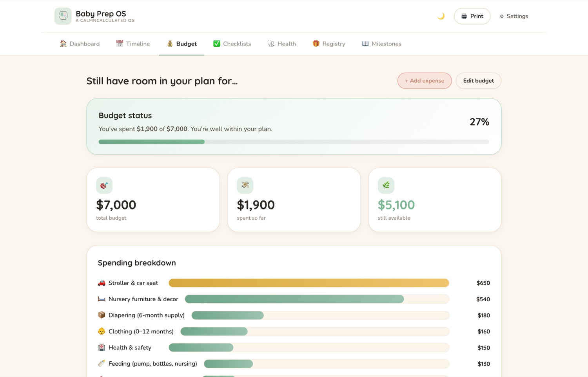Image resolution: width=588 pixels, height=377 pixels.
Task: Switch to the Dashboard tab
Action: click(80, 44)
